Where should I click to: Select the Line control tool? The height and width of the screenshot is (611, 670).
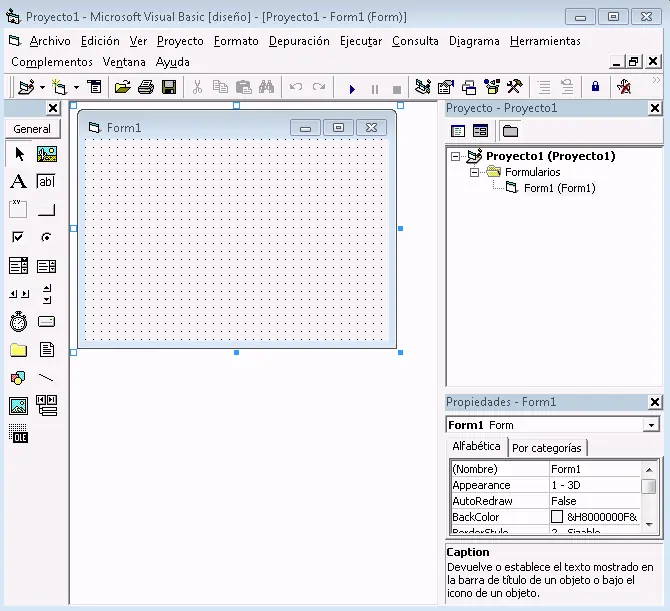pyautogui.click(x=46, y=378)
